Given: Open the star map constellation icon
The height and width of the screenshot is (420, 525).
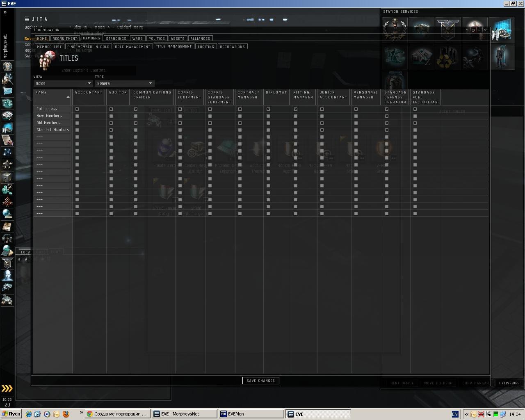Looking at the screenshot, I should (x=7, y=153).
